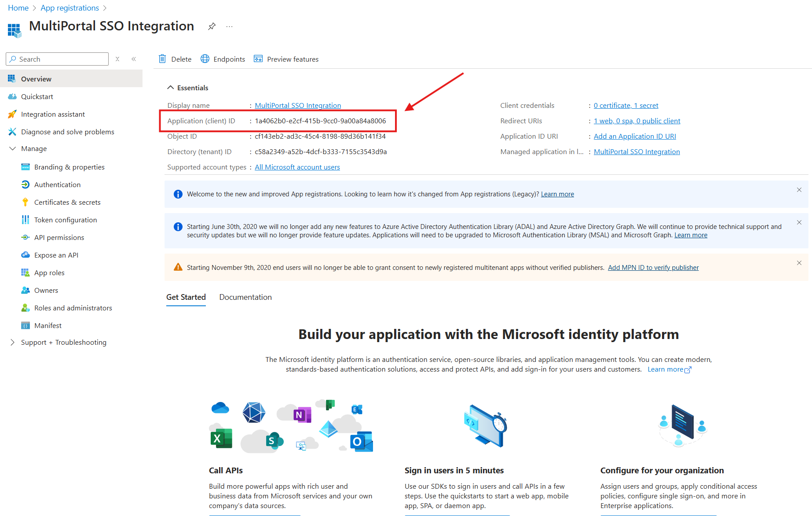Click the Call APIs illustration
This screenshot has height=516, width=812.
point(291,426)
